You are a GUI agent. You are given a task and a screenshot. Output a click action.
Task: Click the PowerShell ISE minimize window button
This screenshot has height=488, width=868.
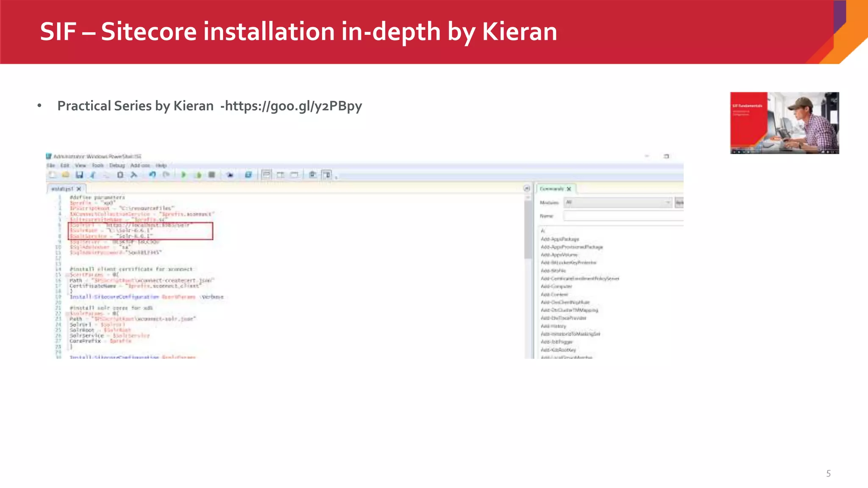click(647, 156)
